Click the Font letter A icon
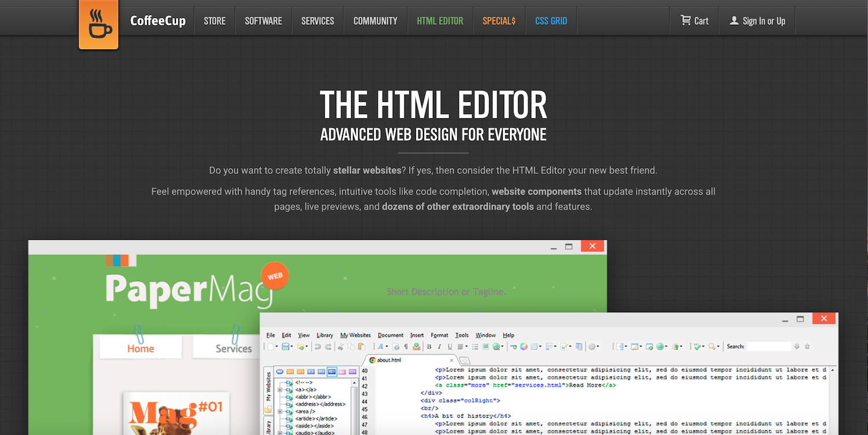This screenshot has height=435, width=868. point(380,346)
